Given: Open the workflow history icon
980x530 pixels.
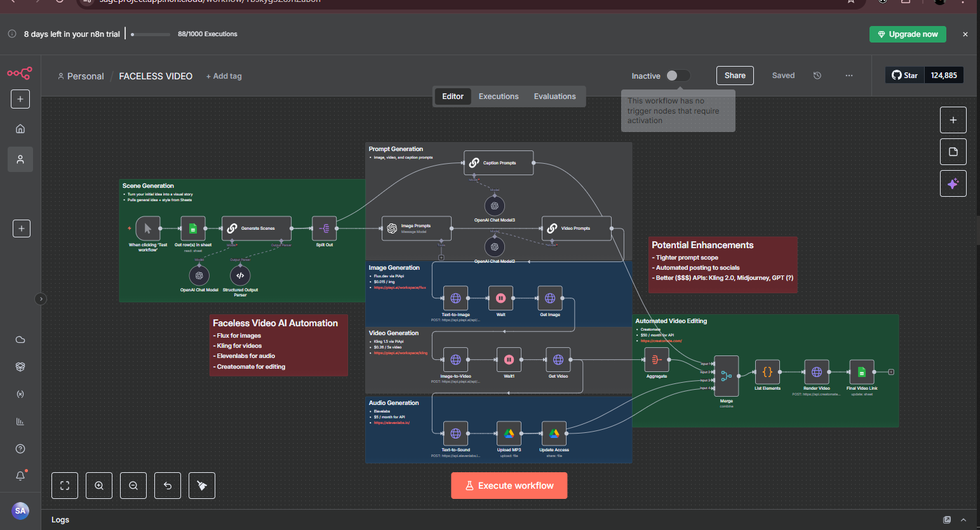Looking at the screenshot, I should 817,76.
